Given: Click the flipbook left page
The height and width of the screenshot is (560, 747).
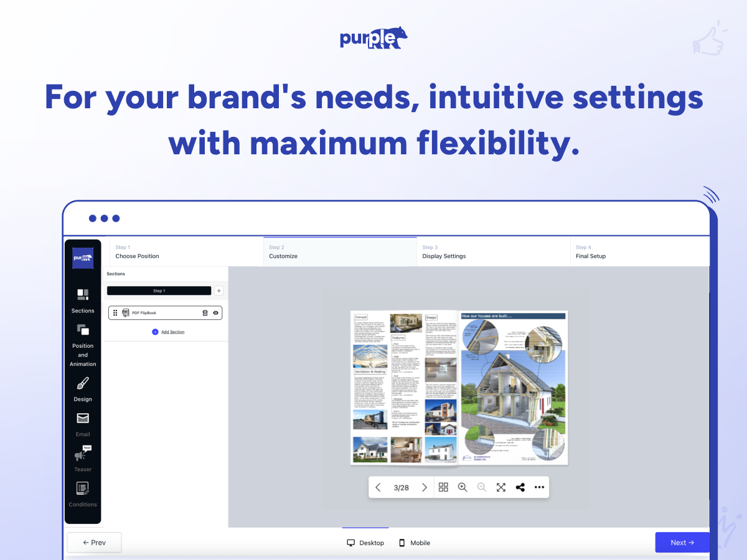Looking at the screenshot, I should pyautogui.click(x=405, y=388).
